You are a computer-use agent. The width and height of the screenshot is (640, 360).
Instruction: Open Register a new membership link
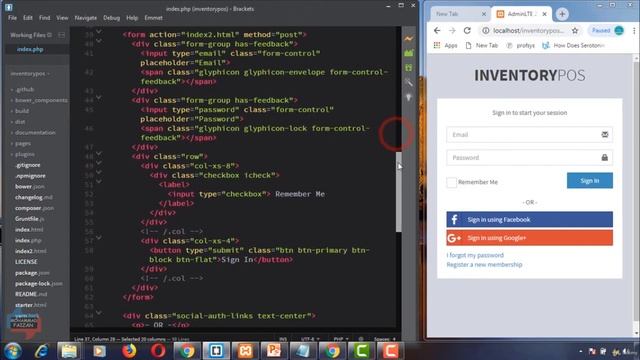pos(484,264)
